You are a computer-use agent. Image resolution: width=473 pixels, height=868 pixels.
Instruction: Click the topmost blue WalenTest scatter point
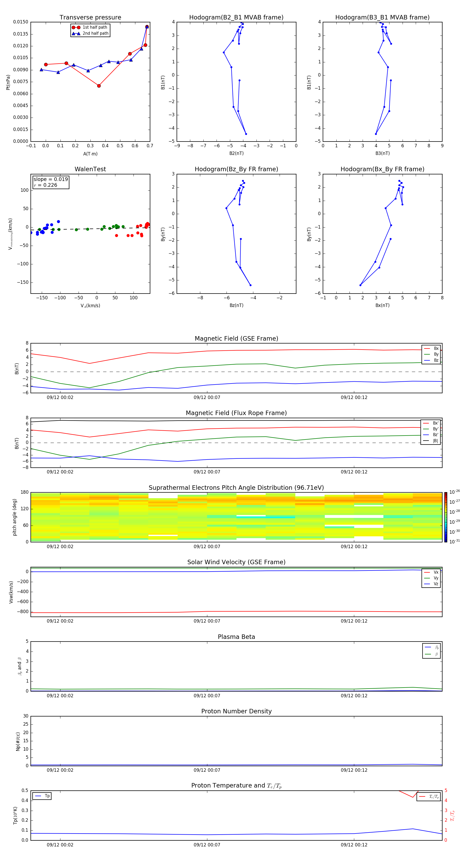[x=58, y=222]
